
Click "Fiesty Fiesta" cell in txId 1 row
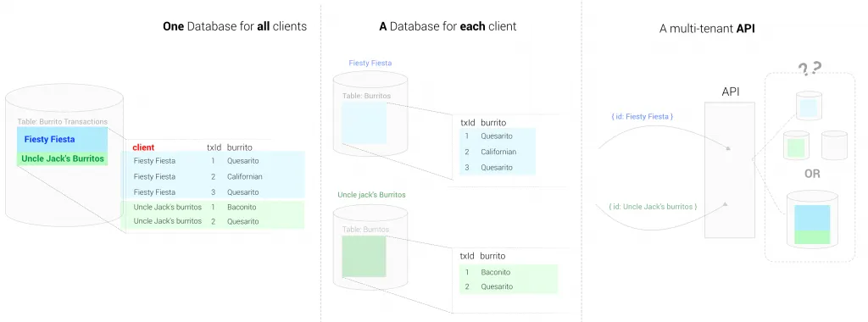tap(154, 161)
